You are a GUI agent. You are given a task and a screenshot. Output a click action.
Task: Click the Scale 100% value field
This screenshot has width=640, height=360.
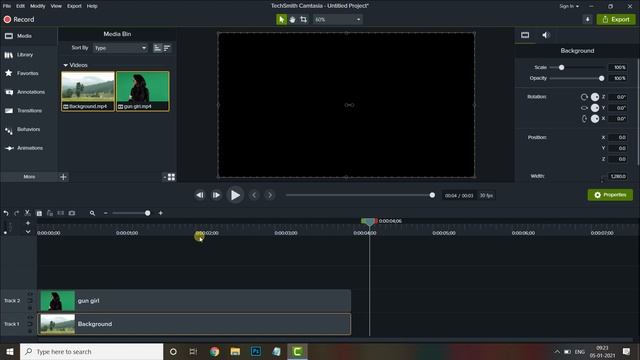(x=618, y=67)
